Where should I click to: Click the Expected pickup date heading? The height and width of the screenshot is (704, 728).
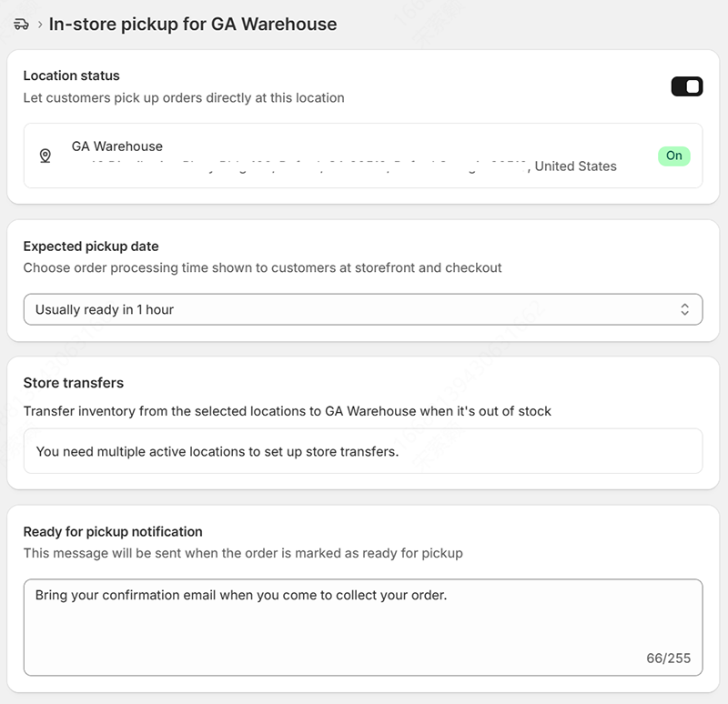click(x=91, y=246)
